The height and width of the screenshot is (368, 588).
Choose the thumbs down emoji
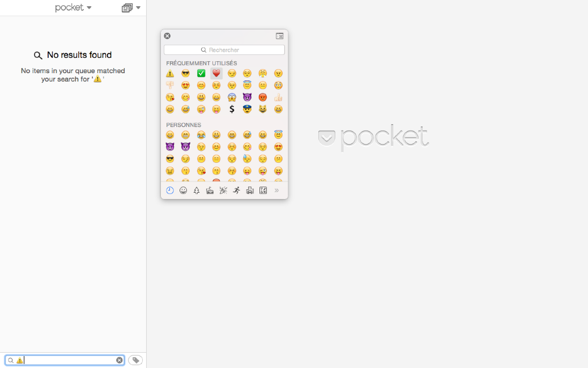click(170, 85)
